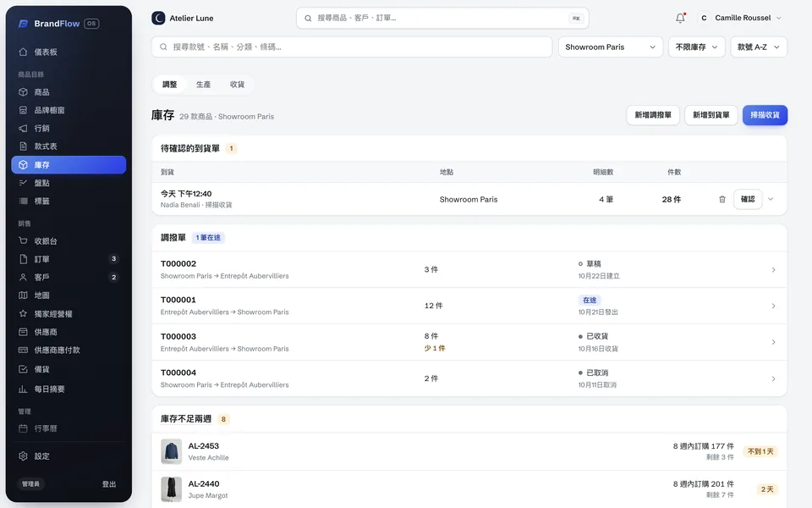The width and height of the screenshot is (812, 508).
Task: Click the 1筆在途 badge beside 調撥單
Action: click(x=208, y=237)
